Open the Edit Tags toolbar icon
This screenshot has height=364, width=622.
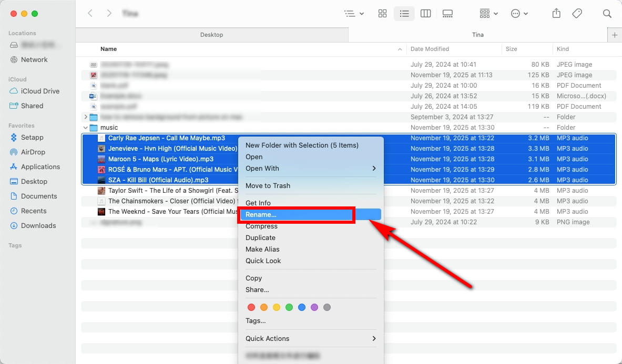(577, 14)
